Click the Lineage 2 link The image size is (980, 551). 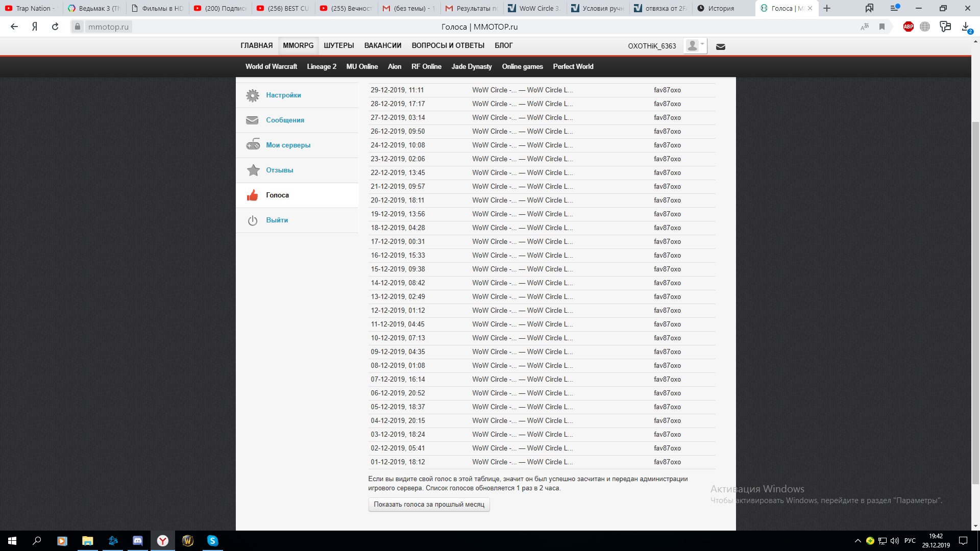click(x=321, y=67)
